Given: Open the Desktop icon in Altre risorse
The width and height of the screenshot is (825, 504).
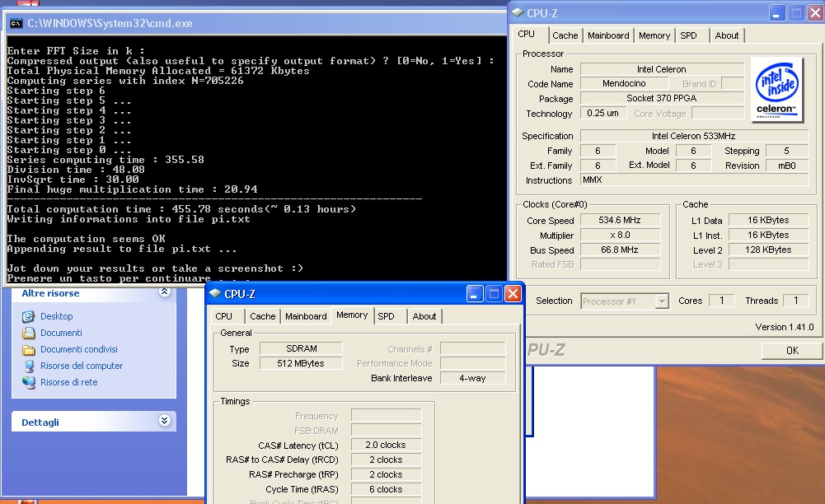Looking at the screenshot, I should tap(28, 316).
